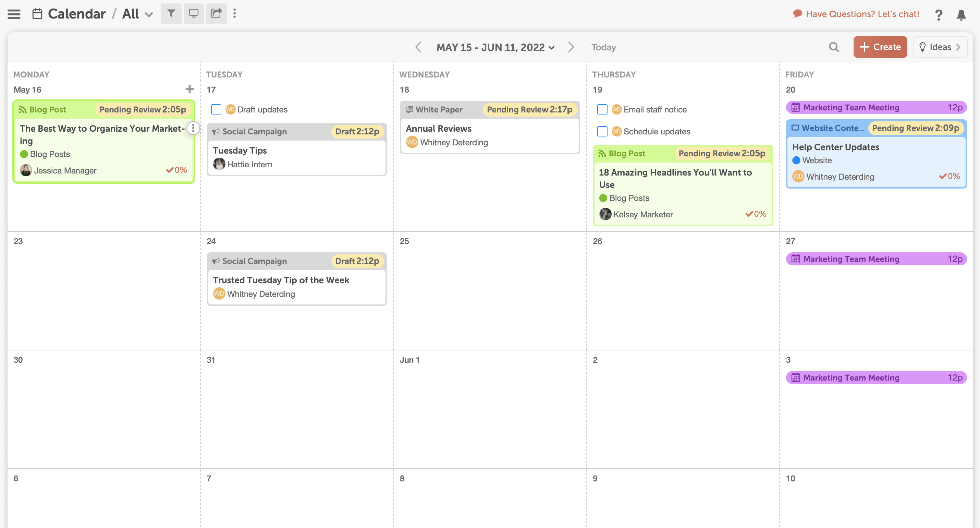Click the search magnifier icon
This screenshot has width=980, height=528.
coord(834,47)
